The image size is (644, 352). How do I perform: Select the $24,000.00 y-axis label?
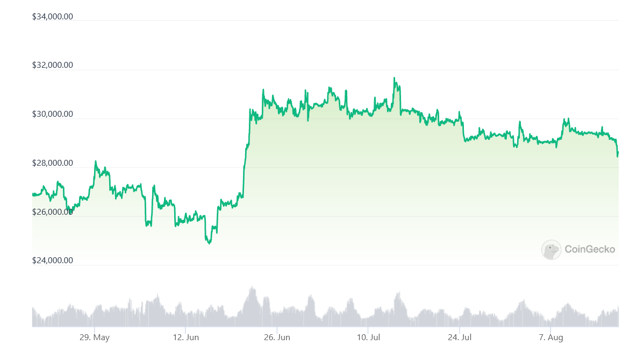pyautogui.click(x=53, y=261)
